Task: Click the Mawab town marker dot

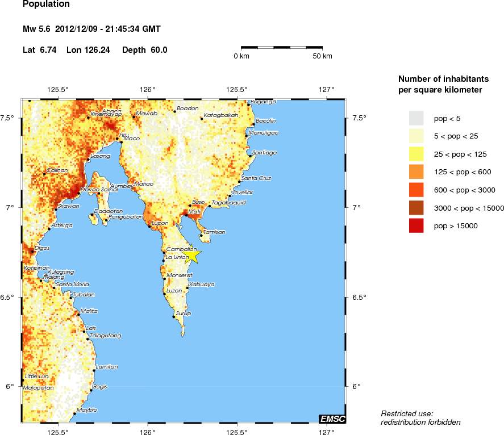Action: [134, 117]
